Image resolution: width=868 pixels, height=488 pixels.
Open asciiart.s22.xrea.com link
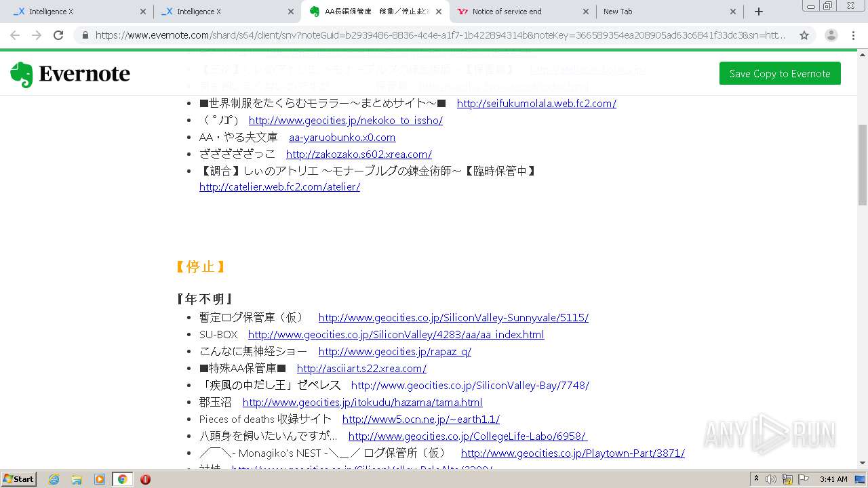[361, 369]
